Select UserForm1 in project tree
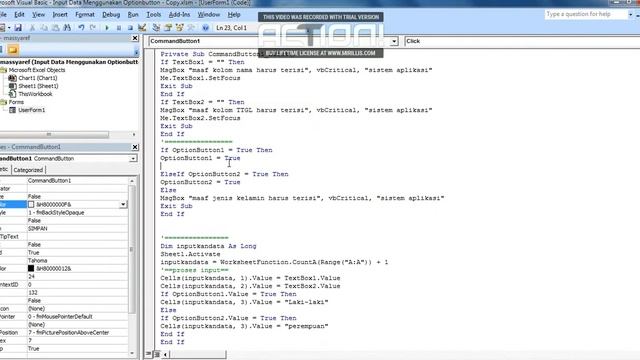The height and width of the screenshot is (360, 640). point(31,110)
